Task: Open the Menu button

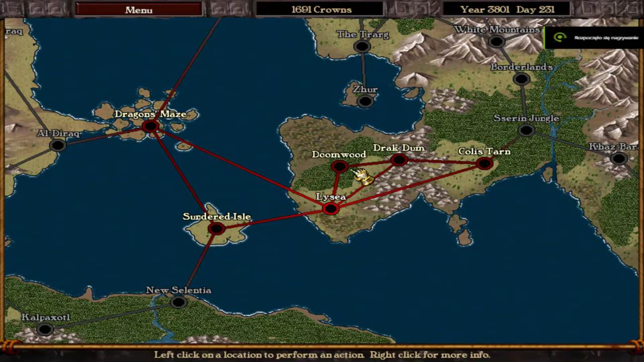Action: click(x=139, y=10)
